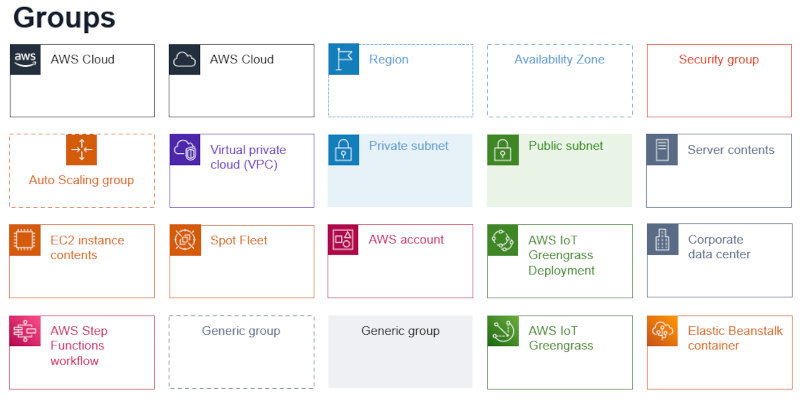Click the 'Public subnet' text label
800x400 pixels.
pyautogui.click(x=566, y=146)
